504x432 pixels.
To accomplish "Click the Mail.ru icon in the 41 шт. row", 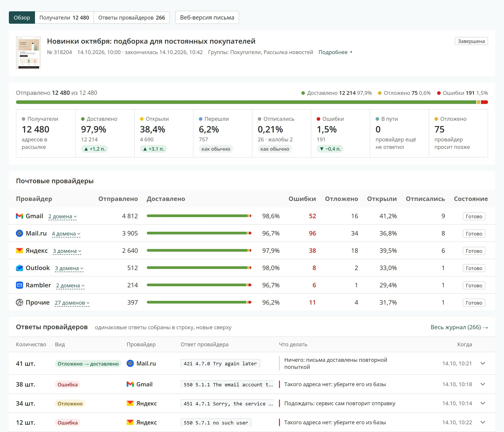I will pos(130,363).
